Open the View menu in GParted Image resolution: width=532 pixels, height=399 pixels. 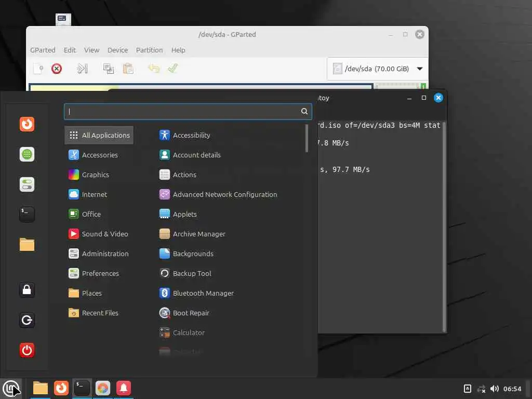pyautogui.click(x=91, y=50)
